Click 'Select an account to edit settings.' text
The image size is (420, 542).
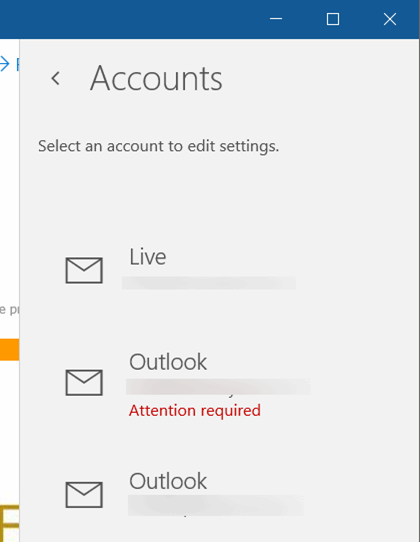158,146
